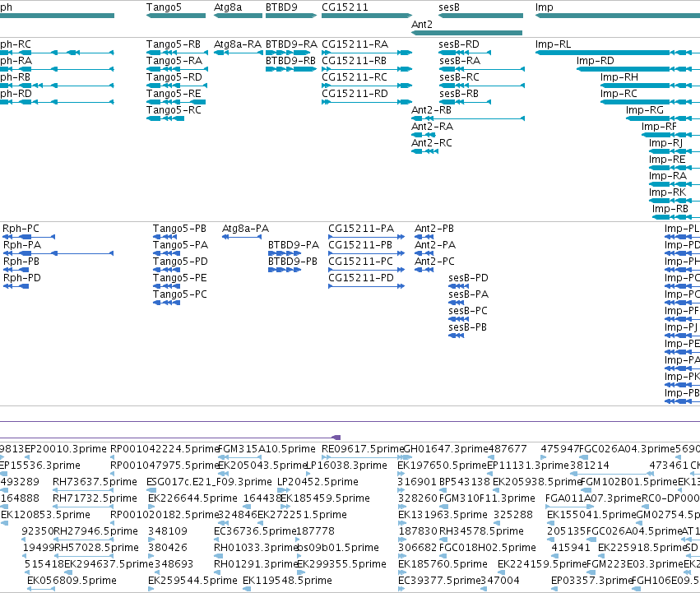
Task: Select the Tango5-RB transcript
Action: 176,53
